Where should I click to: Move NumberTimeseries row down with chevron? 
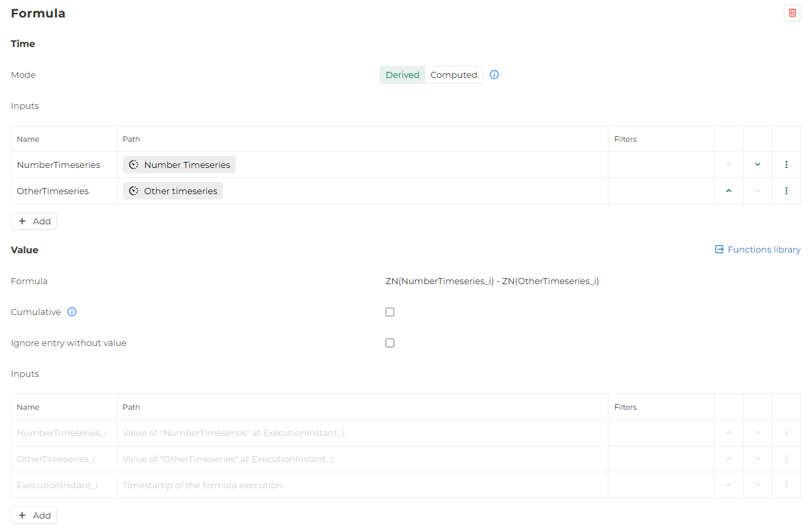(758, 165)
